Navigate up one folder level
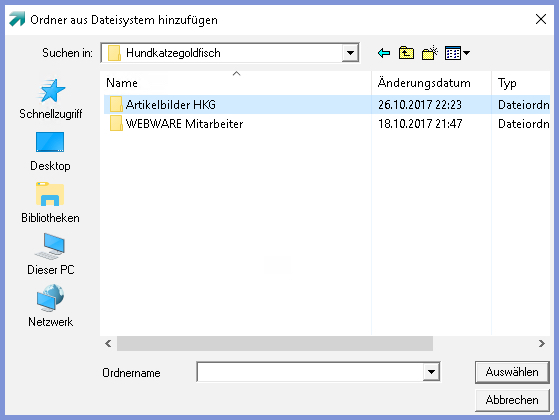 [406, 53]
